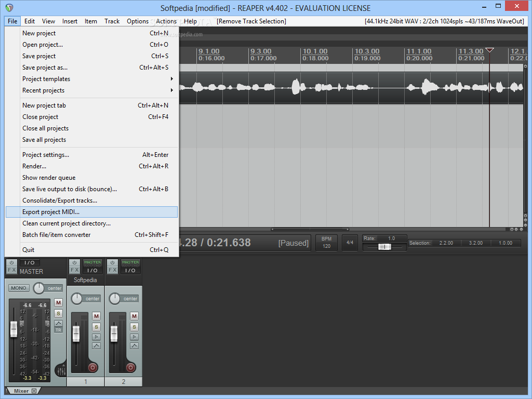Select Close all projects entry
This screenshot has width=532, height=399.
pyautogui.click(x=91, y=128)
